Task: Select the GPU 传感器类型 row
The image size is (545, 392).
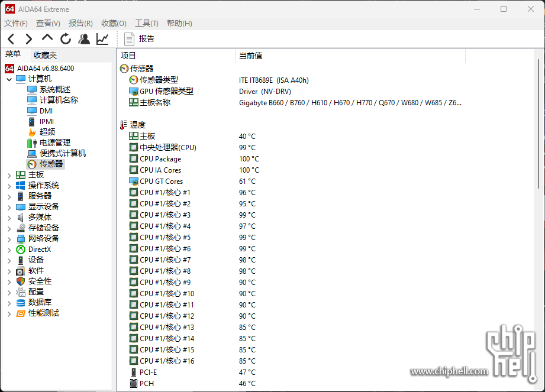Action: [x=297, y=91]
